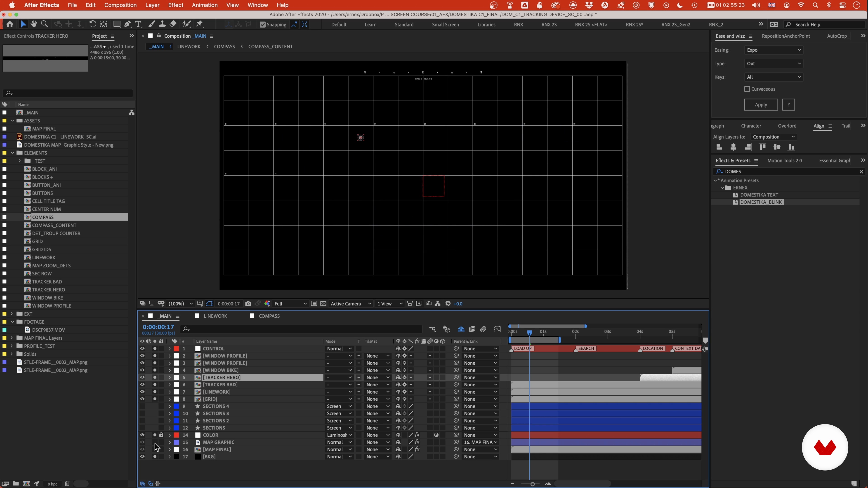Screen dimensions: 868x488
Task: Click red label swatch of CONTROL layer
Action: click(176, 349)
